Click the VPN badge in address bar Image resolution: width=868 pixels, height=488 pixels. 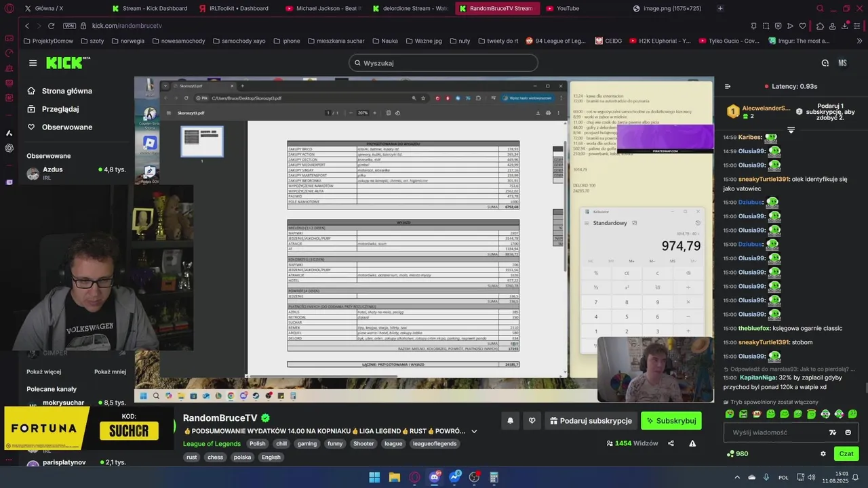point(69,26)
